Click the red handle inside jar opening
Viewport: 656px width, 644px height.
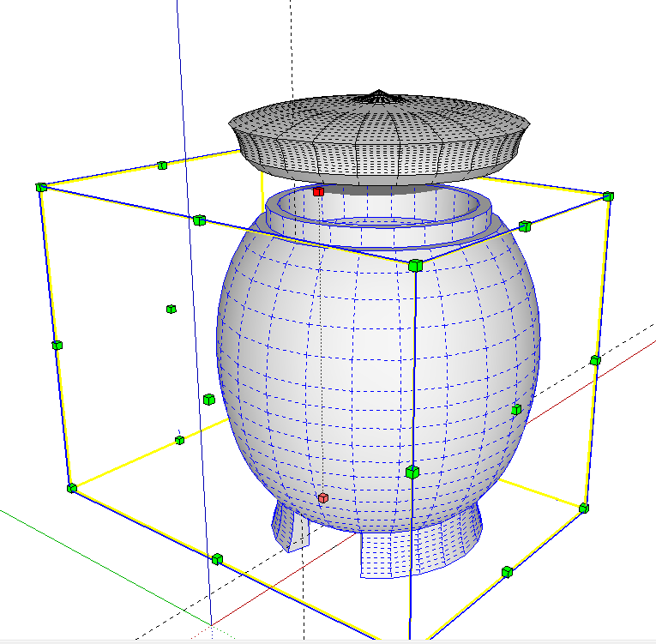[318, 191]
